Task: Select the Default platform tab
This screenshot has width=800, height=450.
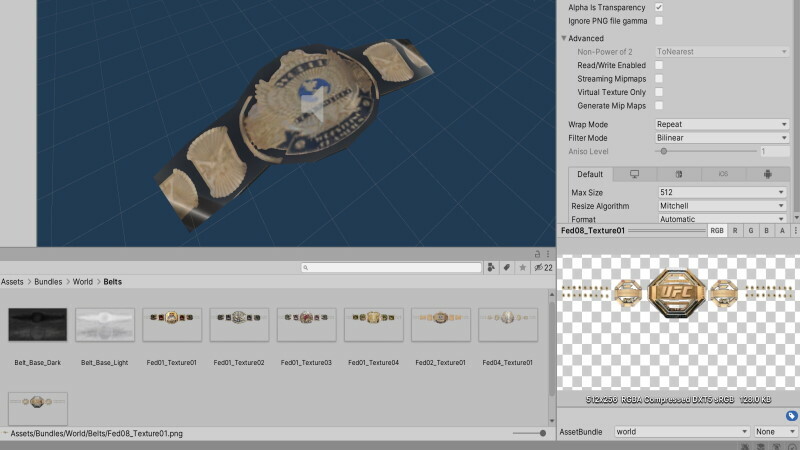Action: coord(590,174)
